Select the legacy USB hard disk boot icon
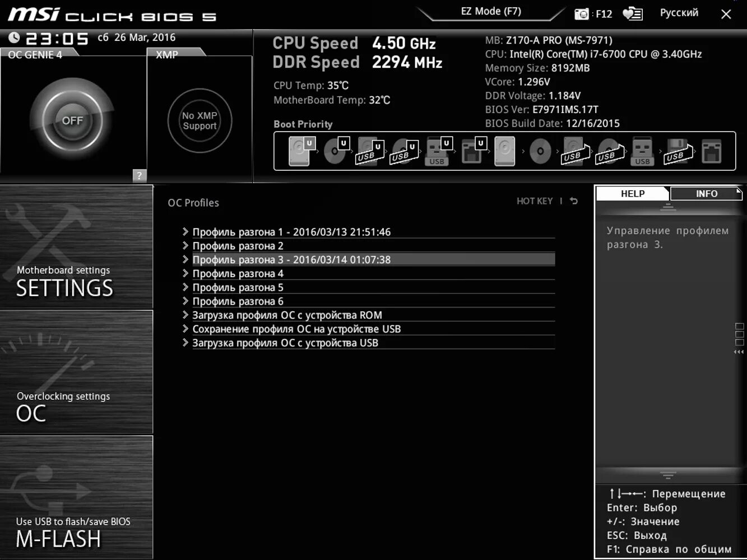 (576, 151)
